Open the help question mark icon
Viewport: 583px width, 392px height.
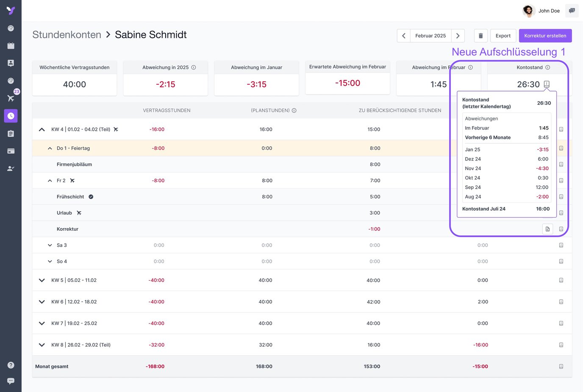[x=11, y=365]
